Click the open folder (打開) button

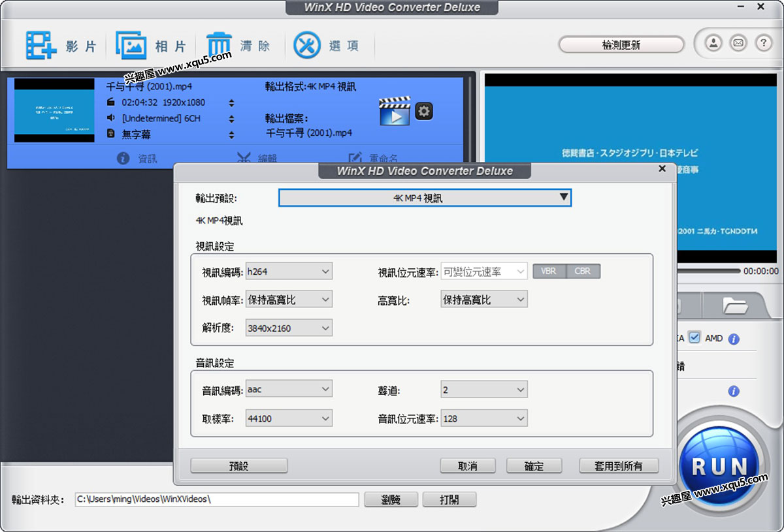coord(449,499)
